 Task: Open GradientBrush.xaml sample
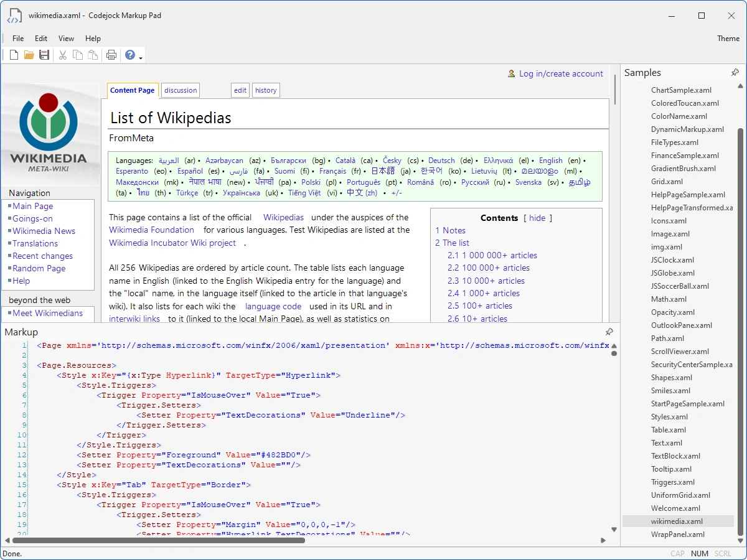click(684, 169)
